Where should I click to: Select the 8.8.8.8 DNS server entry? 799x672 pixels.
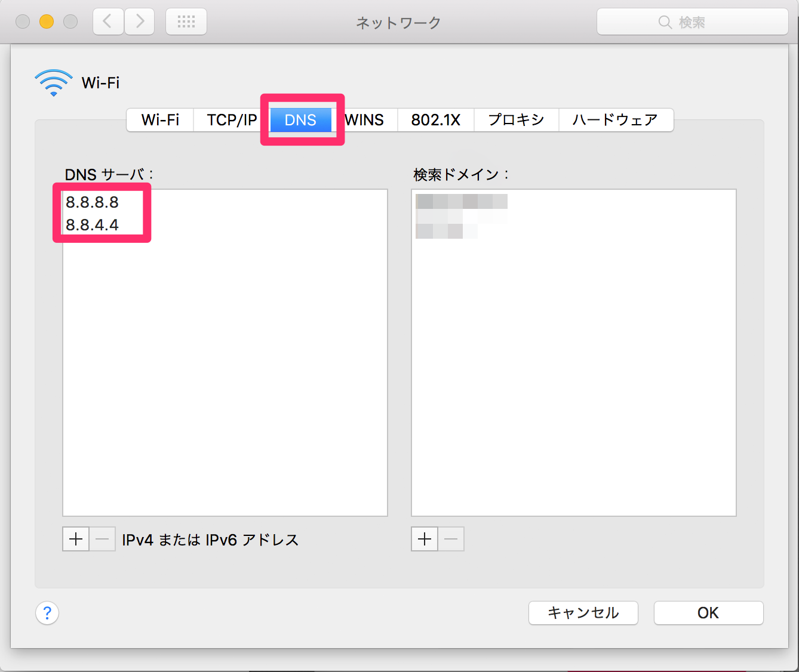(x=93, y=202)
